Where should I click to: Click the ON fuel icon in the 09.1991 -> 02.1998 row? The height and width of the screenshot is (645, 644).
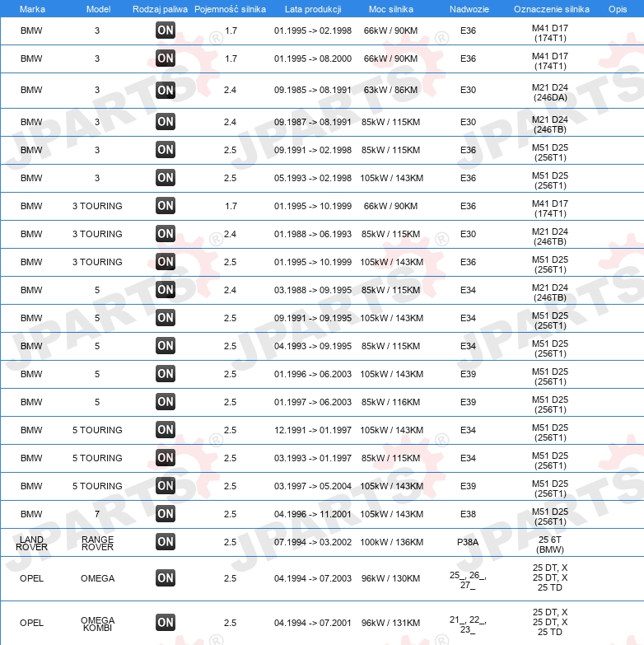[166, 149]
